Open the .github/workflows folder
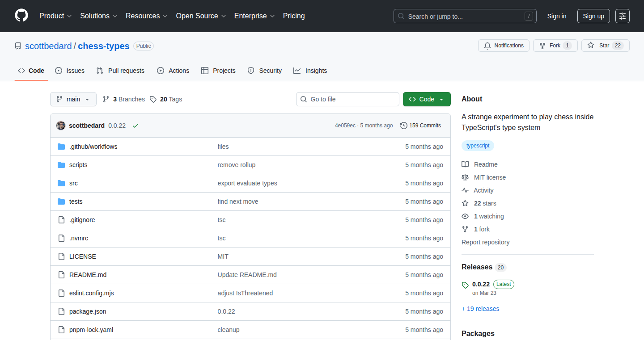644x340 pixels. pos(93,147)
